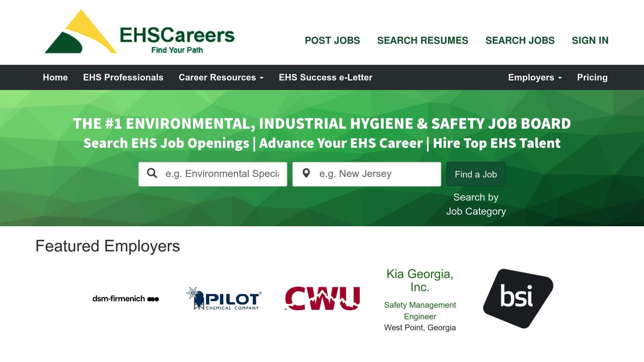
Task: Click the CWU employer logo
Action: pos(322,298)
